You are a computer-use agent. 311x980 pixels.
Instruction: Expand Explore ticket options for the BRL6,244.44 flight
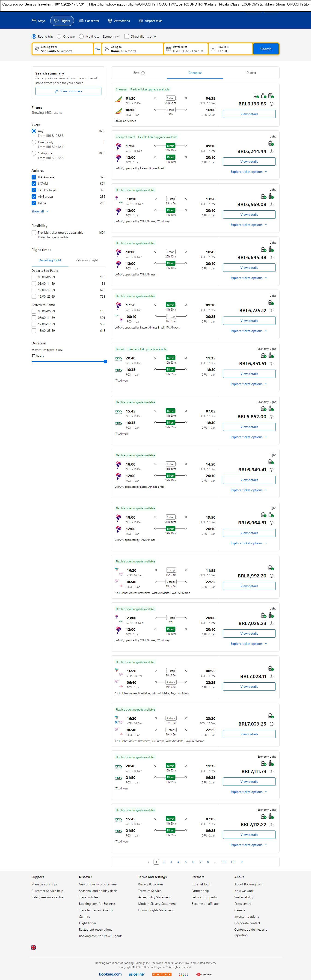pyautogui.click(x=249, y=172)
